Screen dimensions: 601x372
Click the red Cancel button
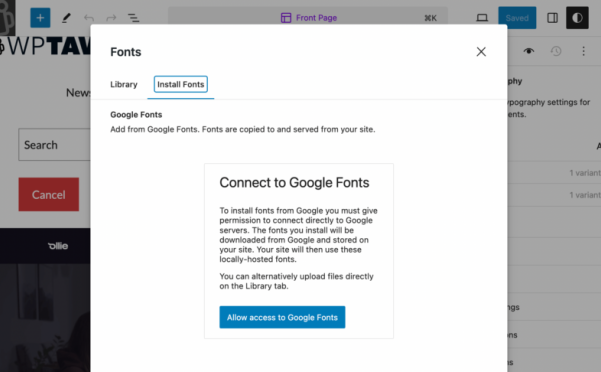pos(49,194)
